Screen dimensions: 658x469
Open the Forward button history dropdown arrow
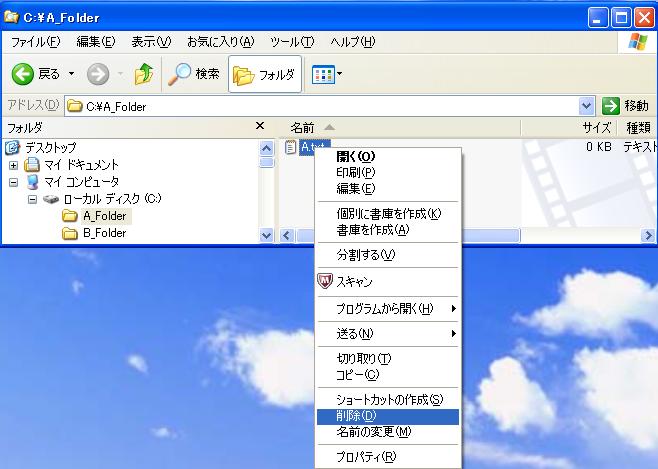120,74
